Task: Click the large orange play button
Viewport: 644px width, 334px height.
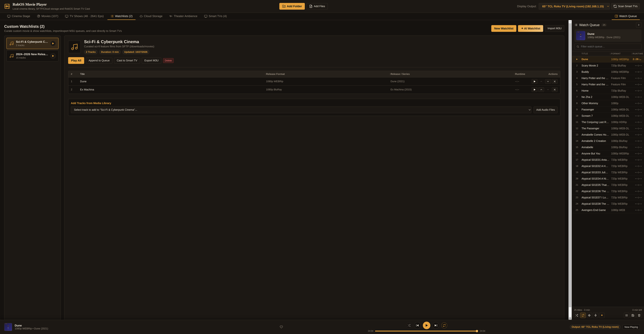Action: [x=427, y=325]
